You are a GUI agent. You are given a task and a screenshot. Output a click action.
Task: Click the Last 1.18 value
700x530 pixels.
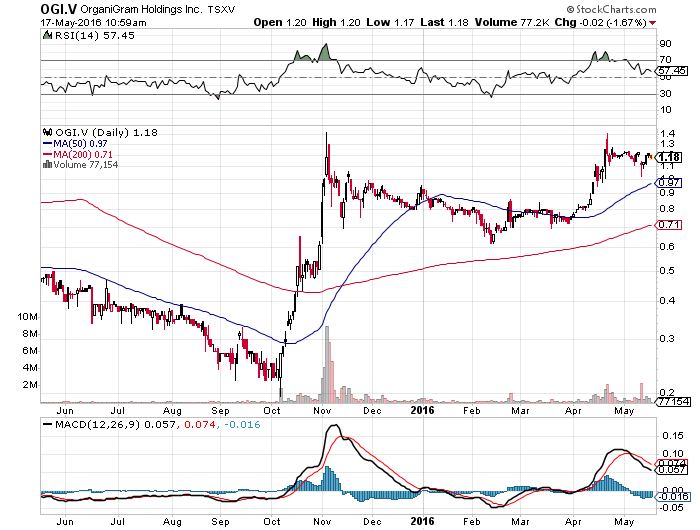click(444, 22)
